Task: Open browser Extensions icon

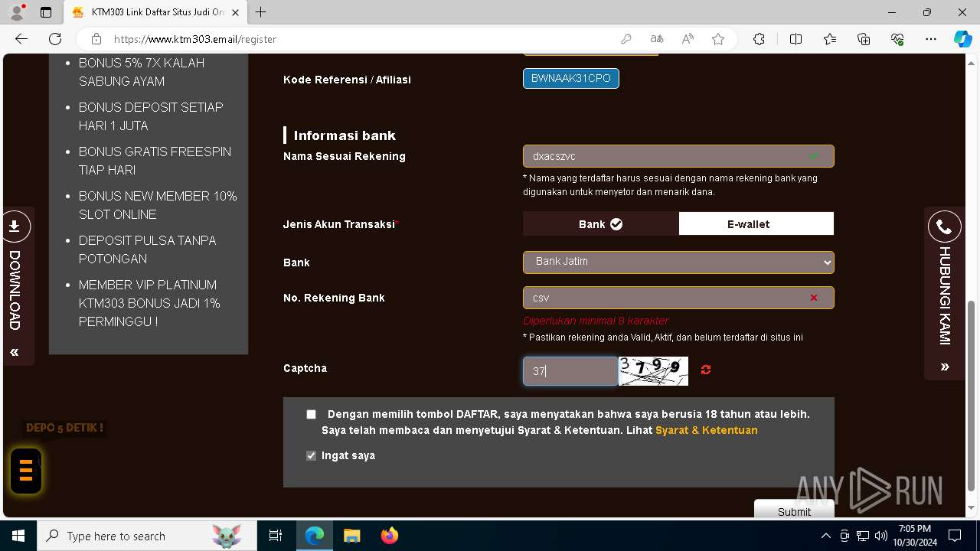Action: pos(759,39)
